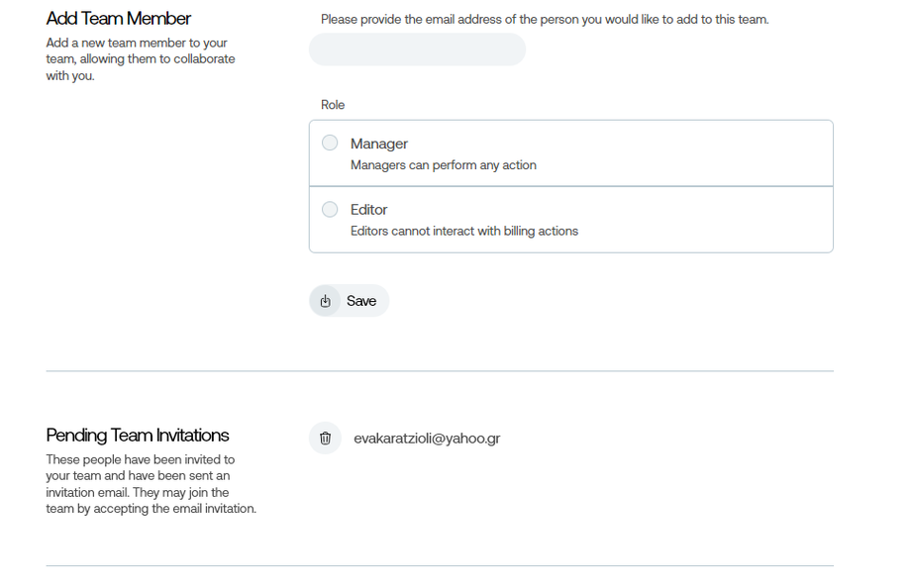Select the Editor role radio button
911x588 pixels.
pyautogui.click(x=330, y=209)
